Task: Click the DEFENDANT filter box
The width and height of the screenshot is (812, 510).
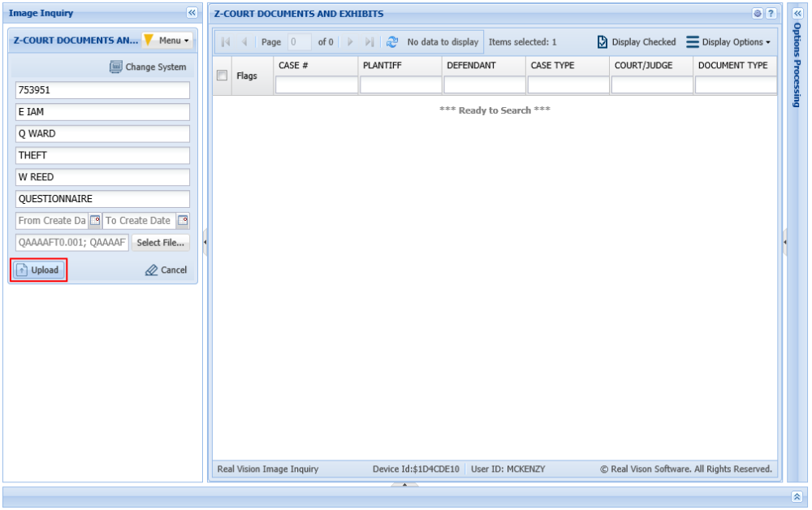Action: point(484,85)
